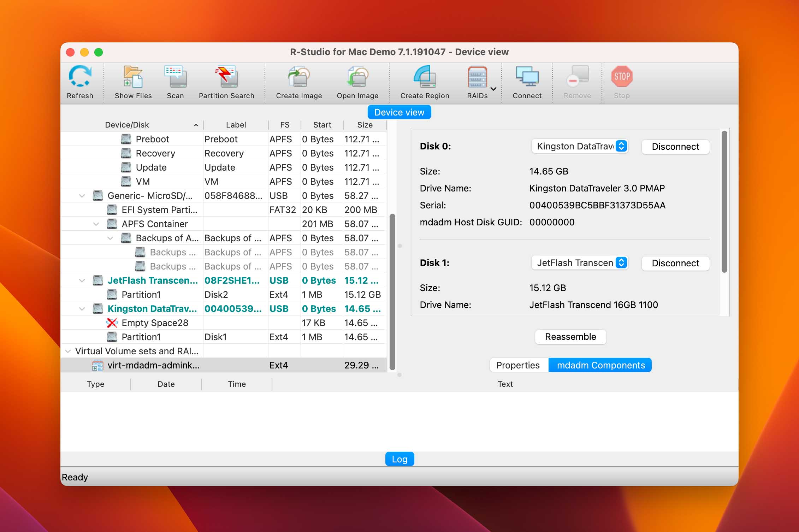
Task: Open the RAIDs dropdown arrow
Action: coord(493,89)
